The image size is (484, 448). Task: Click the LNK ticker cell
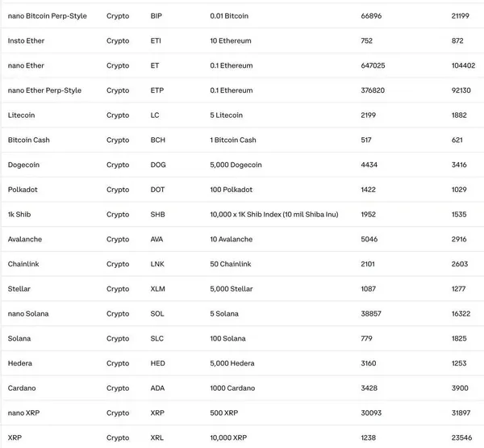click(x=157, y=264)
